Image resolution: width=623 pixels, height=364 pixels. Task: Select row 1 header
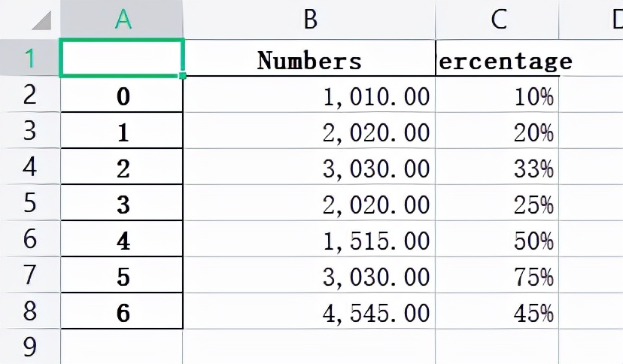click(x=30, y=58)
